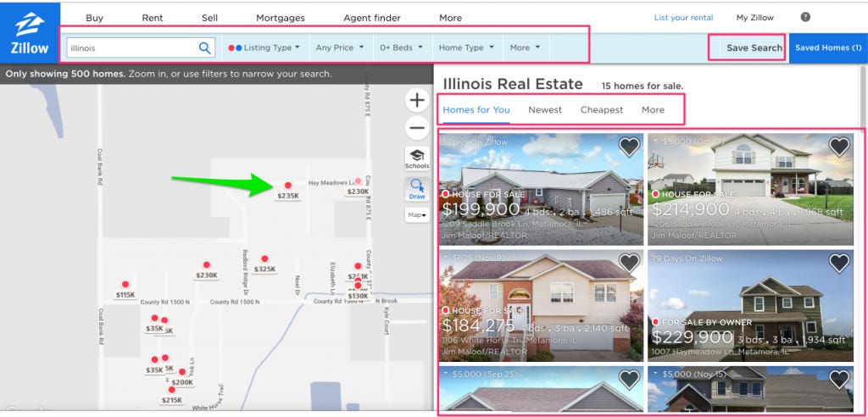The image size is (868, 417).
Task: Open the Sell menu
Action: (210, 18)
